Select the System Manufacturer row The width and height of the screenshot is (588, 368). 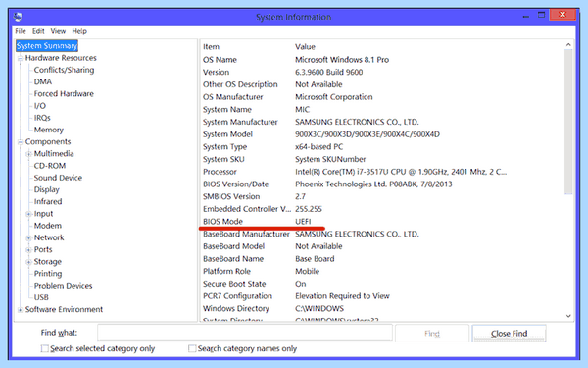coord(382,122)
